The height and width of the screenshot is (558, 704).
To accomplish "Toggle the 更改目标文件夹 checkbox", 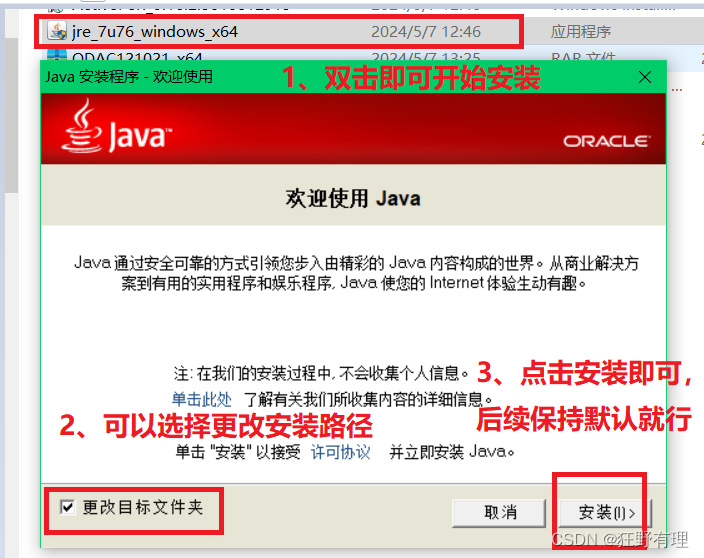I will tap(67, 507).
